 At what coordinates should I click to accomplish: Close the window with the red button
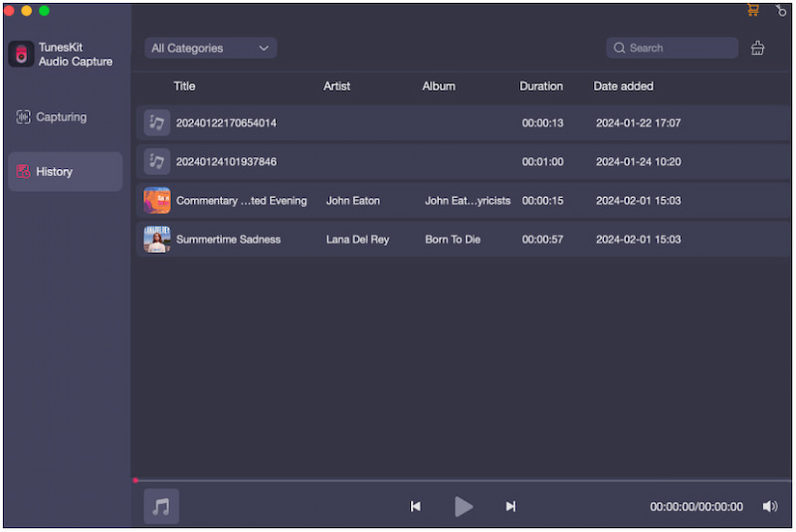(9, 11)
